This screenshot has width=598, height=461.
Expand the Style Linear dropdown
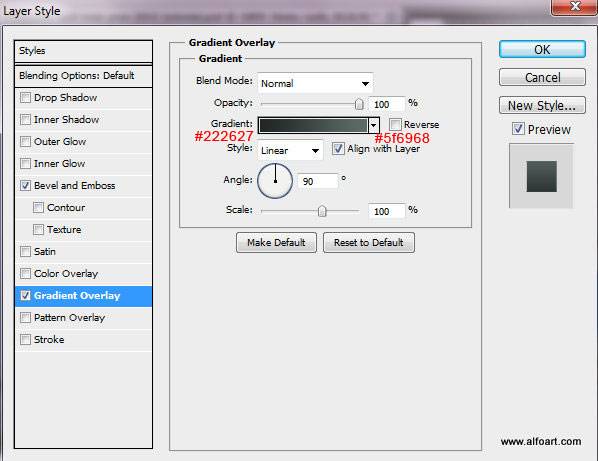tap(290, 150)
